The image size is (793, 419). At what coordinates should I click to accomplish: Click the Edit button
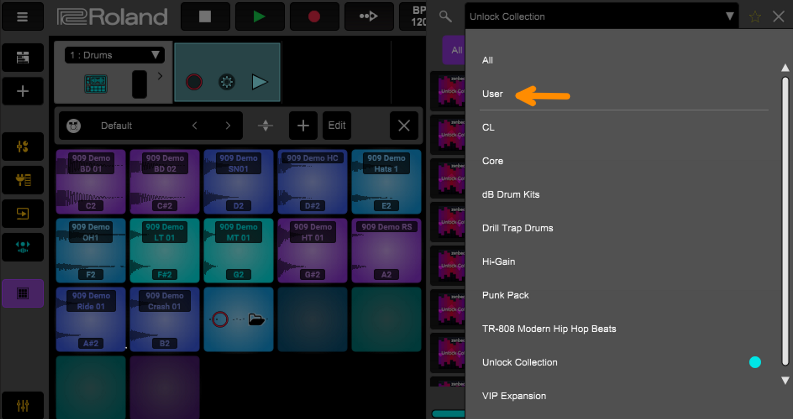pyautogui.click(x=337, y=125)
